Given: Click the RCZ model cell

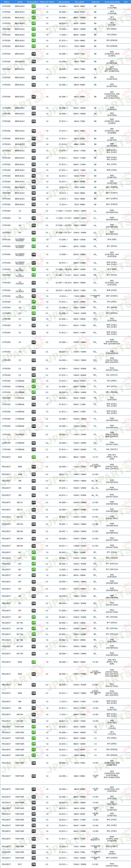Looking at the screenshot, I should pyautogui.click(x=20, y=865).
